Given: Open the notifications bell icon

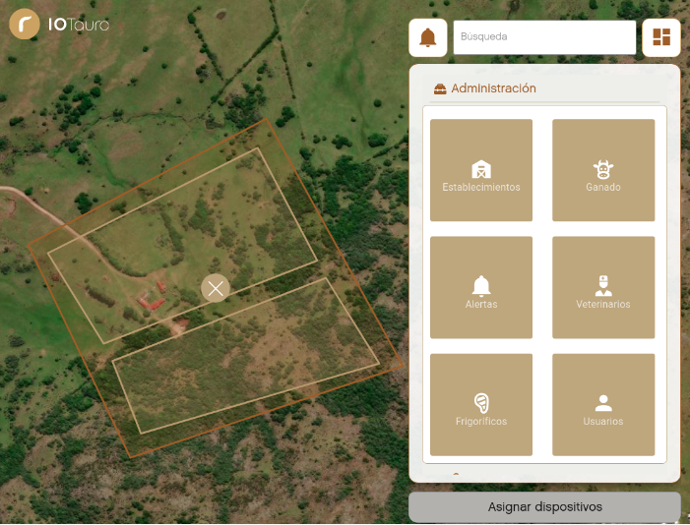Looking at the screenshot, I should coord(428,37).
